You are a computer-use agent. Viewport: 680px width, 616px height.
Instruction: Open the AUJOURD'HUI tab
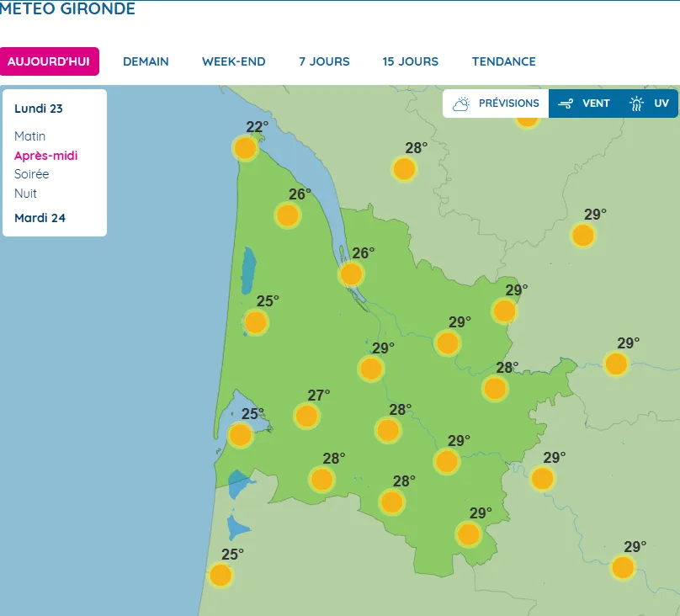(x=50, y=61)
